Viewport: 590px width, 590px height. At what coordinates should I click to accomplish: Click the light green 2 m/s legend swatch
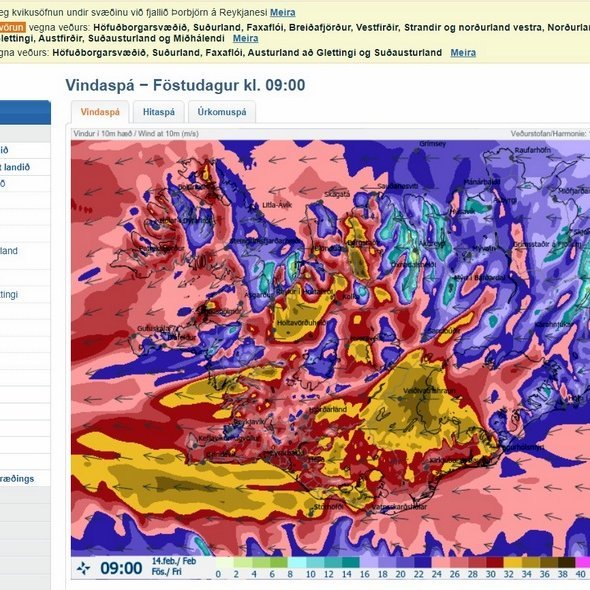click(x=243, y=563)
